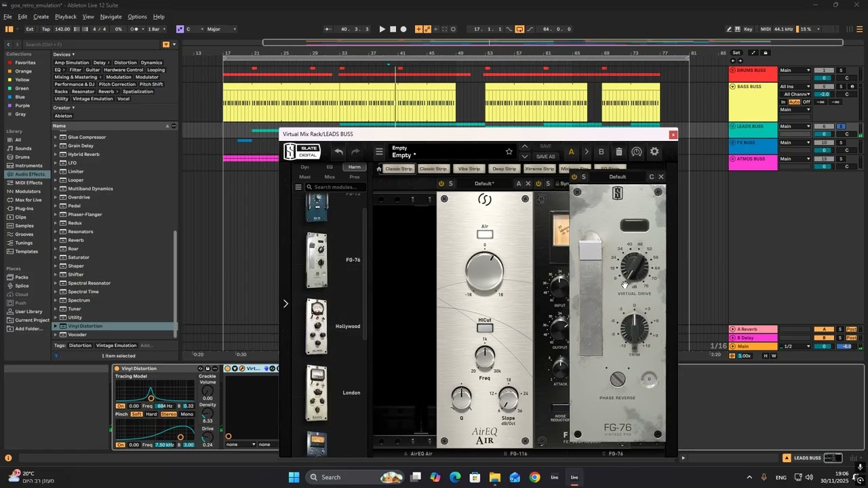Load the Vibe Strip preset

tap(469, 169)
